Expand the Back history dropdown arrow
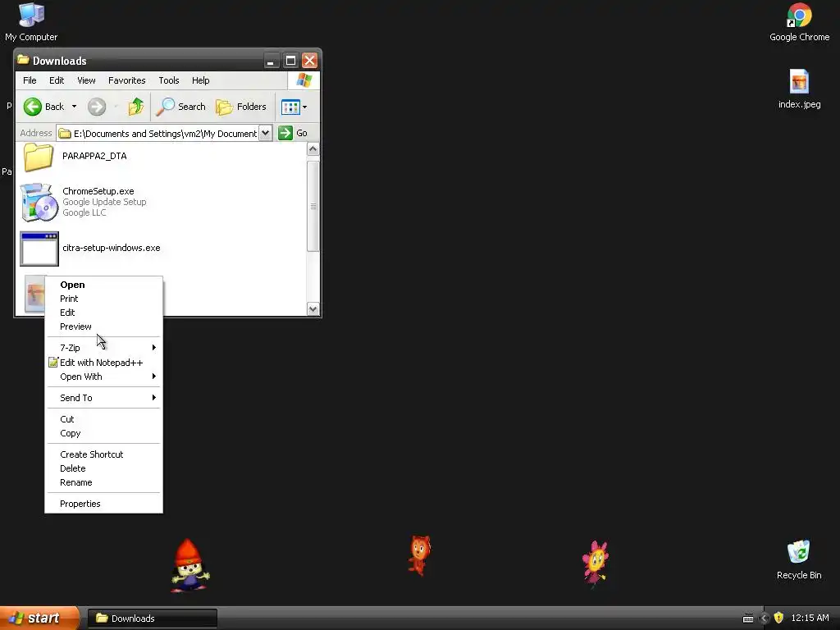Viewport: 840px width, 630px height. [74, 107]
